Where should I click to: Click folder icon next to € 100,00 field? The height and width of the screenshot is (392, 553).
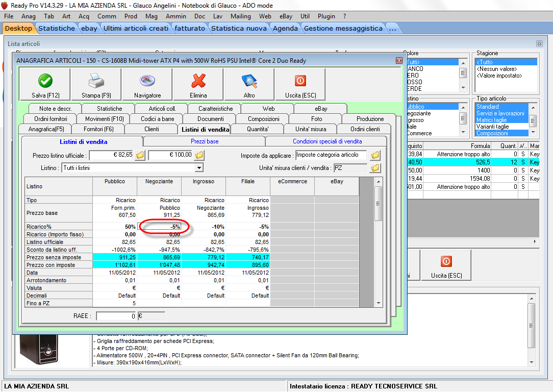[x=199, y=155]
